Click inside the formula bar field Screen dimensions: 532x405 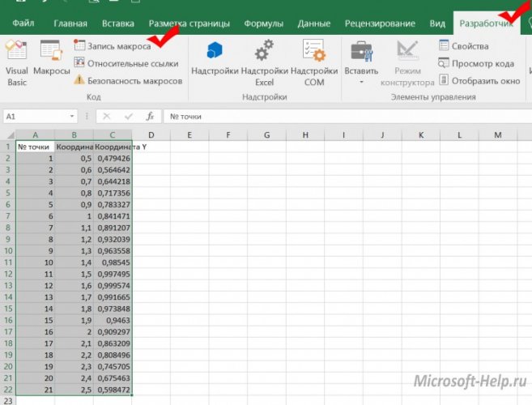tap(340, 117)
